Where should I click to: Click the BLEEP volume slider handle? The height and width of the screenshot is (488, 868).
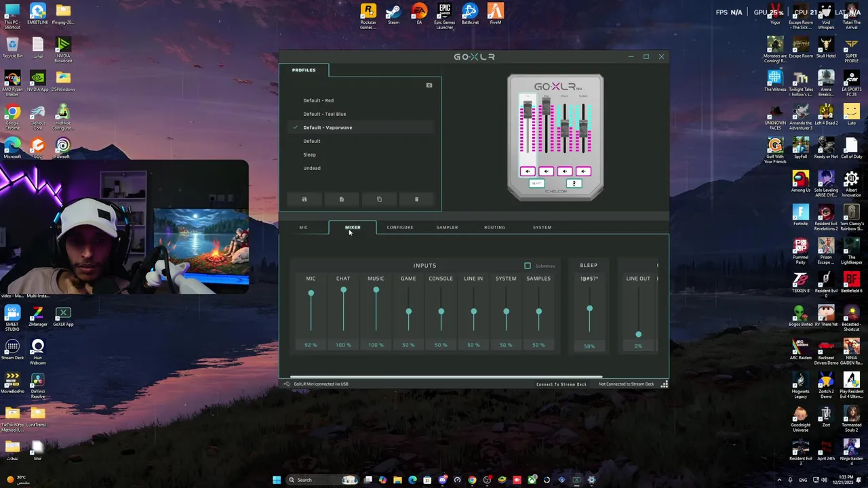pyautogui.click(x=589, y=309)
